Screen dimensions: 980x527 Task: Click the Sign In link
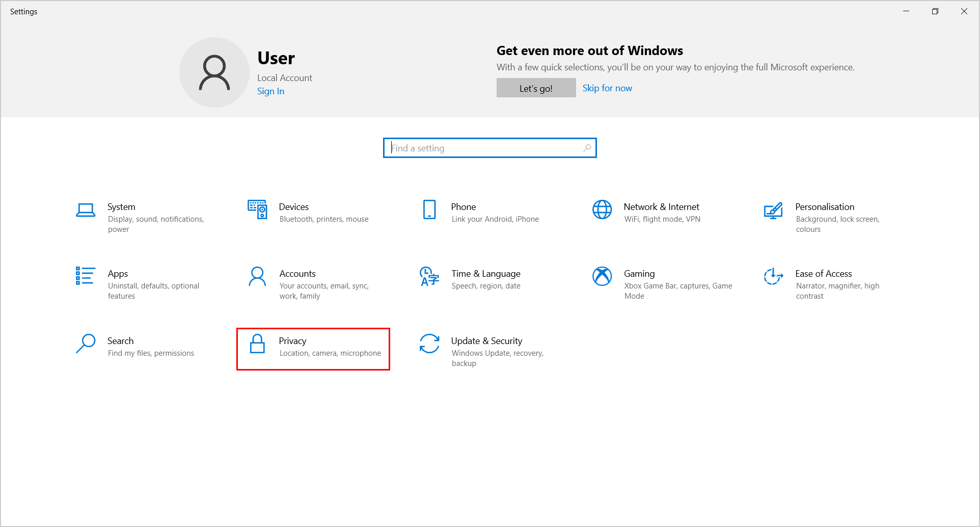click(x=270, y=91)
